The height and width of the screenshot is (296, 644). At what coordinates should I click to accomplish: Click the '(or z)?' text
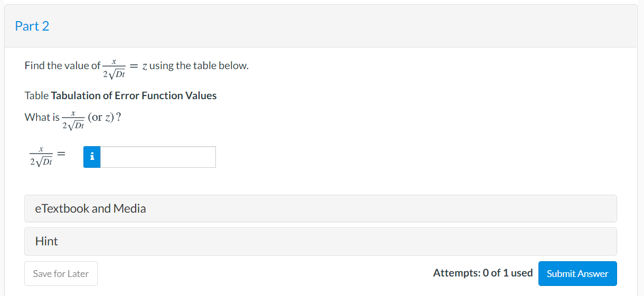click(106, 117)
